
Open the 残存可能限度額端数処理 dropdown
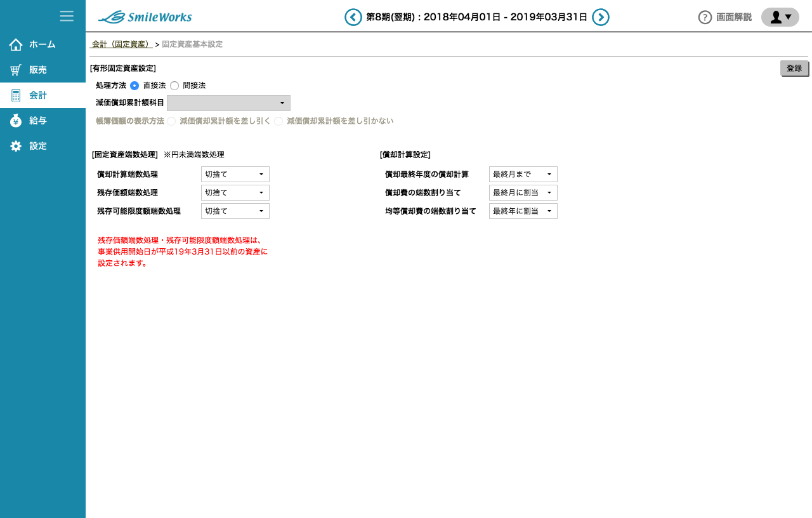(235, 211)
